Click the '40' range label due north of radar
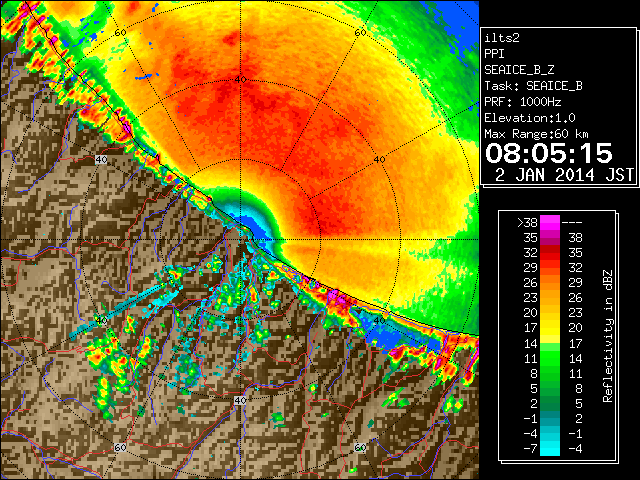This screenshot has width=640, height=480. click(x=240, y=79)
